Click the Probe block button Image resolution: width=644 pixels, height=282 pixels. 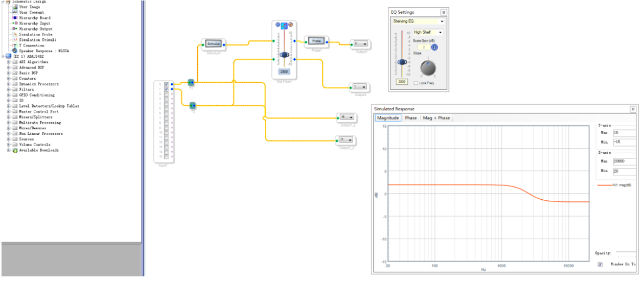[316, 40]
